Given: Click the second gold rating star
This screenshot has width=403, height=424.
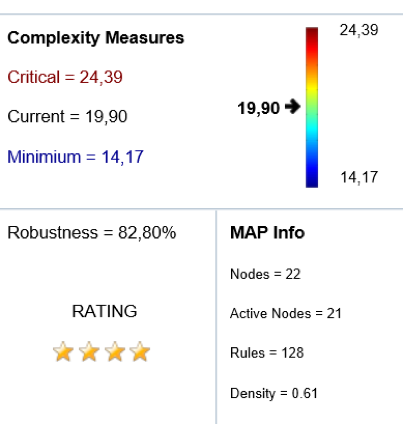Looking at the screenshot, I should (x=89, y=351).
